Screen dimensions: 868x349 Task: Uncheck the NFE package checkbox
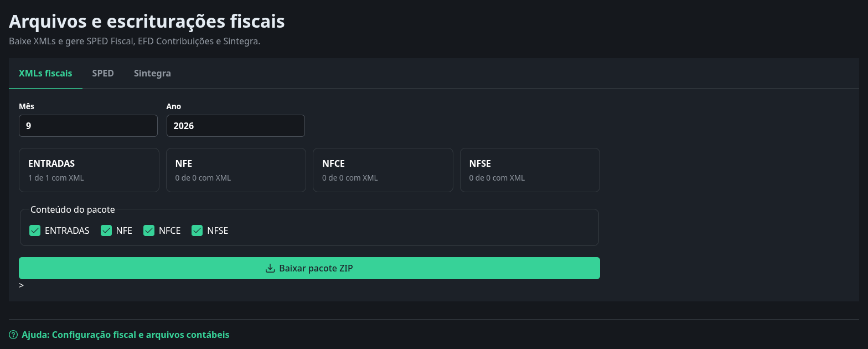106,230
